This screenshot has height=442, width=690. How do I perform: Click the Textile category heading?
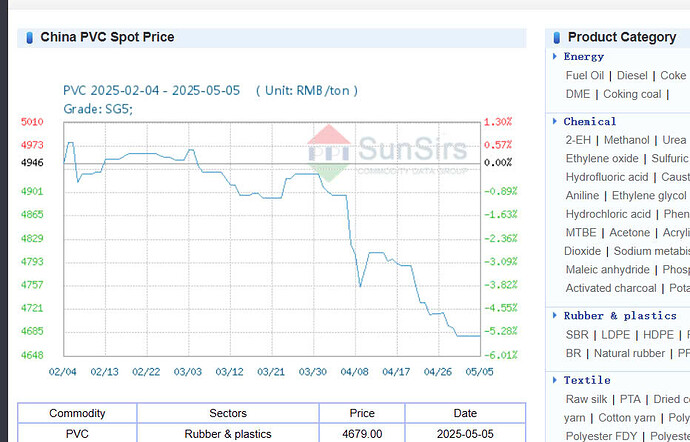pyautogui.click(x=587, y=380)
